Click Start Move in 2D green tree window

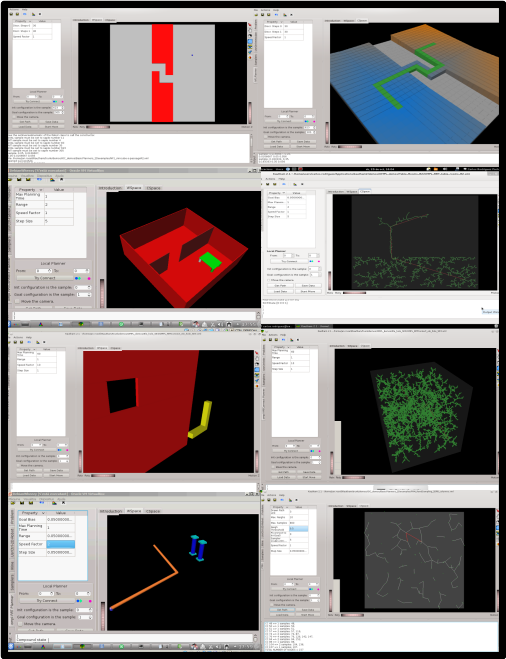(308, 291)
